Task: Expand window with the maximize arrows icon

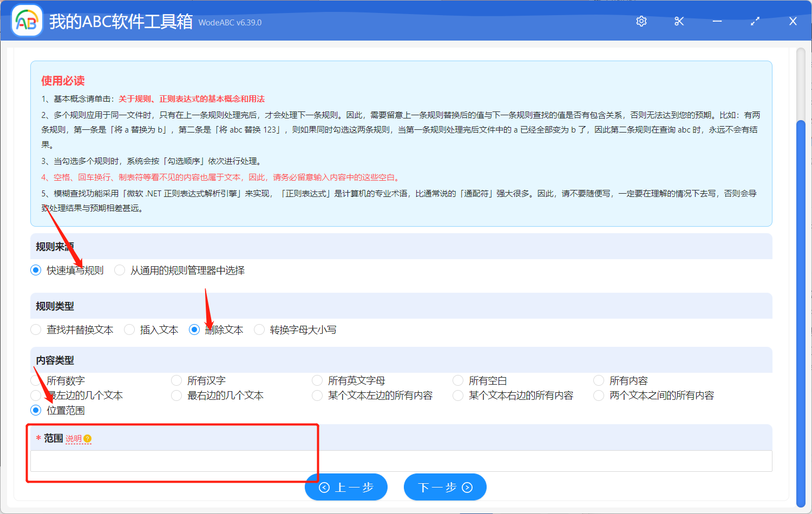Action: [x=755, y=21]
